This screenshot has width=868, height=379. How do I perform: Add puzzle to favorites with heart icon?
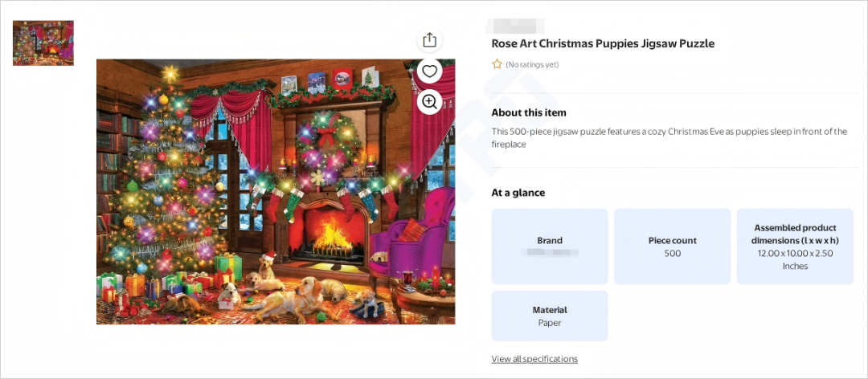coord(429,71)
